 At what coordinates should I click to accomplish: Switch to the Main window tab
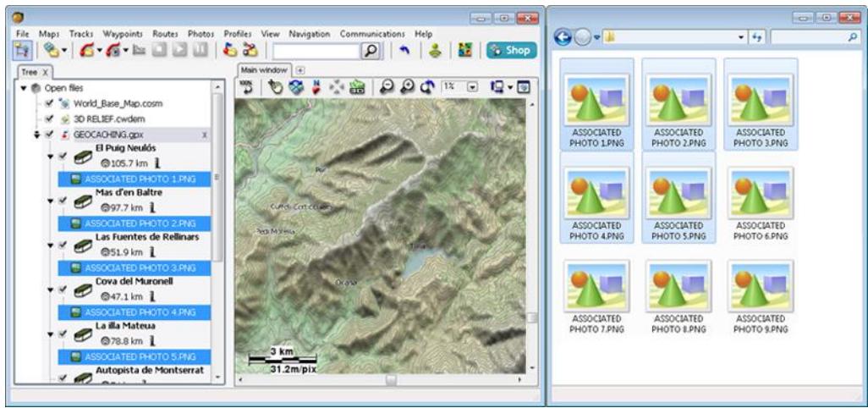coord(263,69)
